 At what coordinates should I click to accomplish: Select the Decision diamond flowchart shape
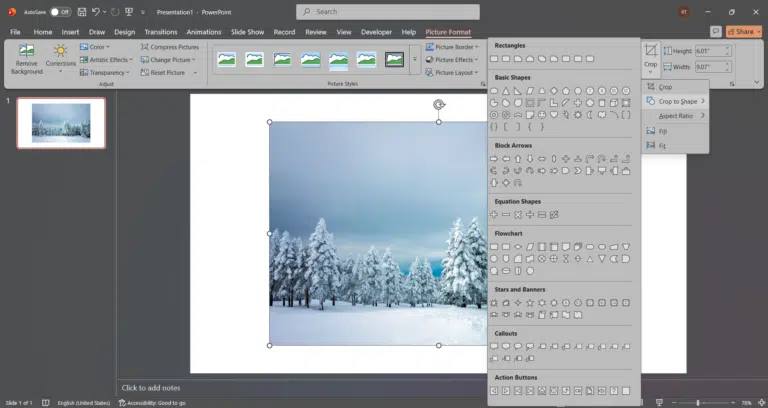(x=518, y=247)
